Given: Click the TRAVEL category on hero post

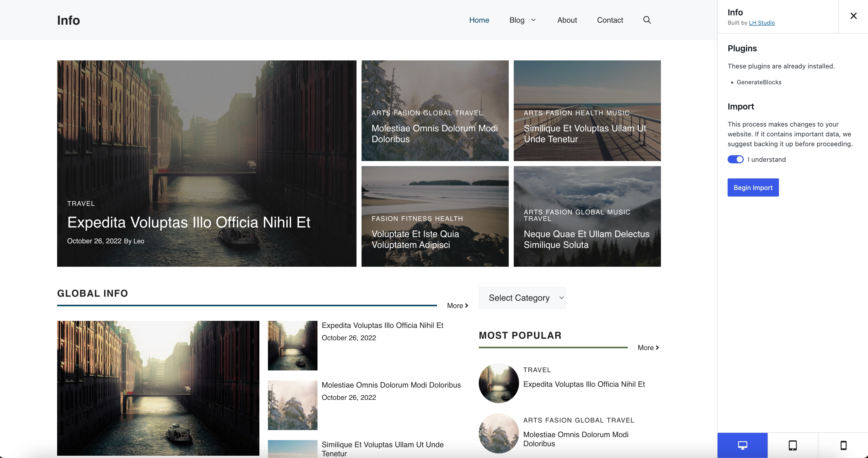Looking at the screenshot, I should [81, 203].
